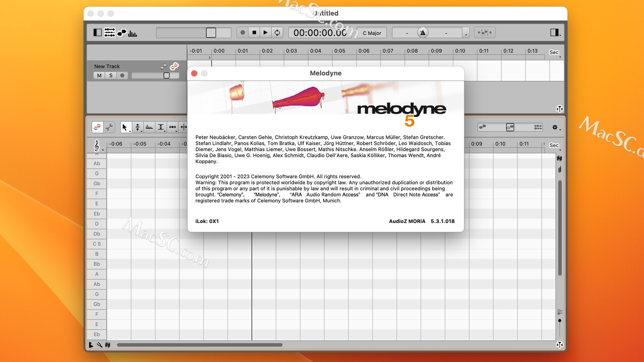Open the note editor Sec time unit menu

pos(555,145)
